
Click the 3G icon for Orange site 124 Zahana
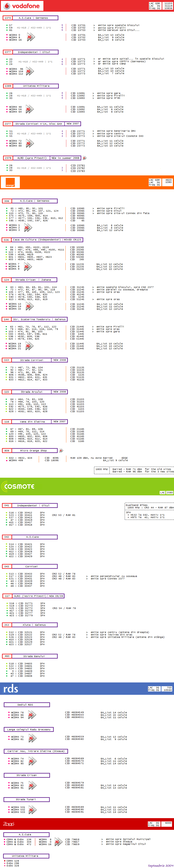pyautogui.click(x=30, y=306)
